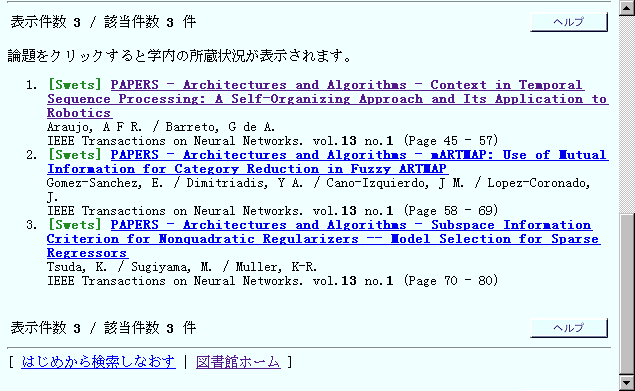This screenshot has width=635, height=391.
Task: Click the top ヘルプ help button
Action: pos(569,22)
